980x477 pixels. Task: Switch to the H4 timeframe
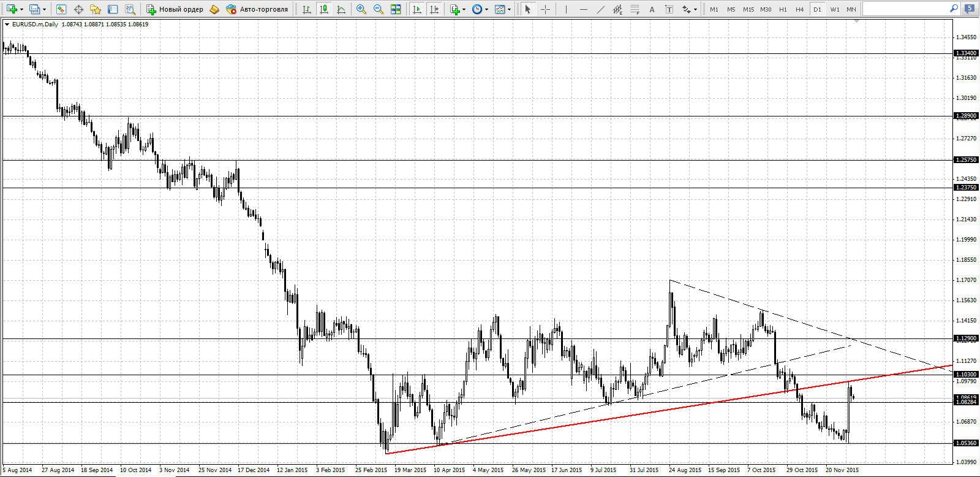tap(800, 9)
